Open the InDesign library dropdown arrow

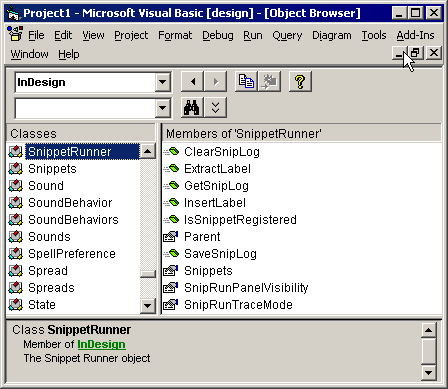163,82
